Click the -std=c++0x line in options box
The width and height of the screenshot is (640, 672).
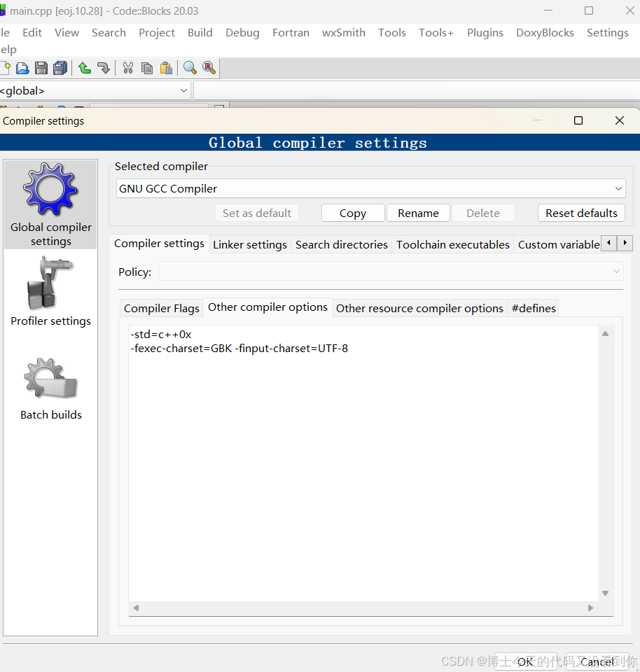coord(161,335)
